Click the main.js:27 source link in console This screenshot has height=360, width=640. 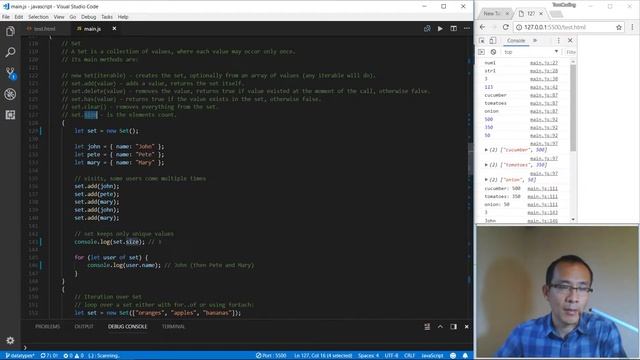(x=544, y=63)
